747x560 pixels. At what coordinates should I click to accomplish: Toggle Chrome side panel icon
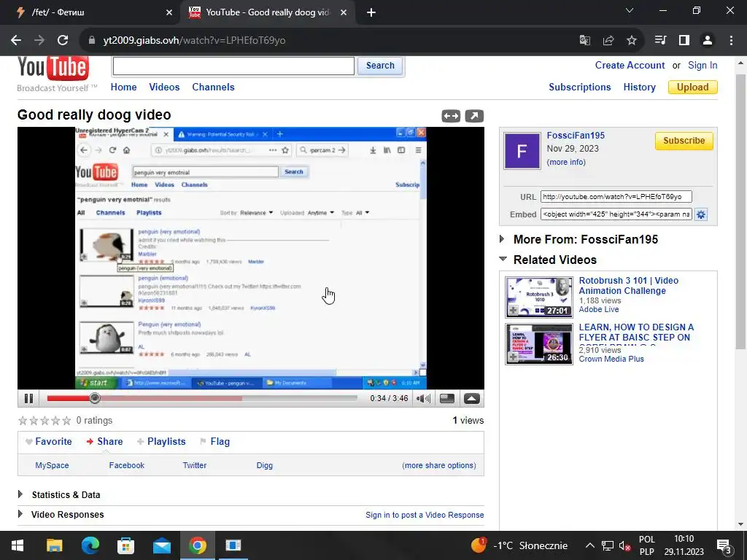pos(684,41)
